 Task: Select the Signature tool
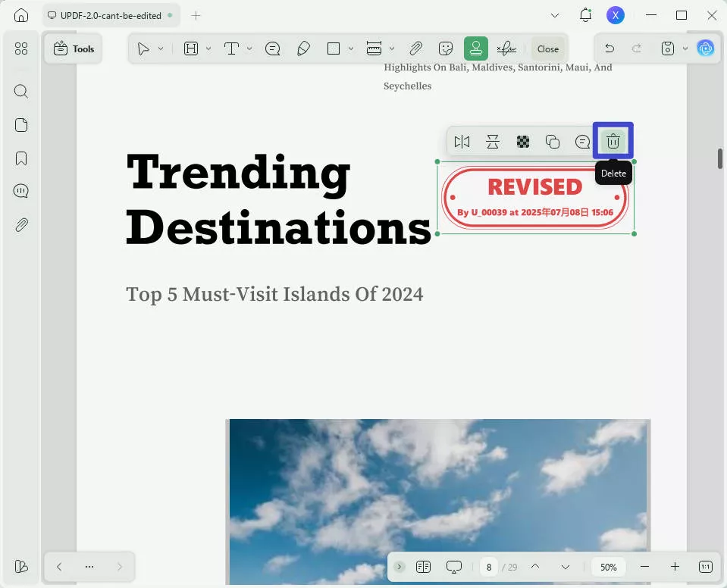[x=506, y=48]
